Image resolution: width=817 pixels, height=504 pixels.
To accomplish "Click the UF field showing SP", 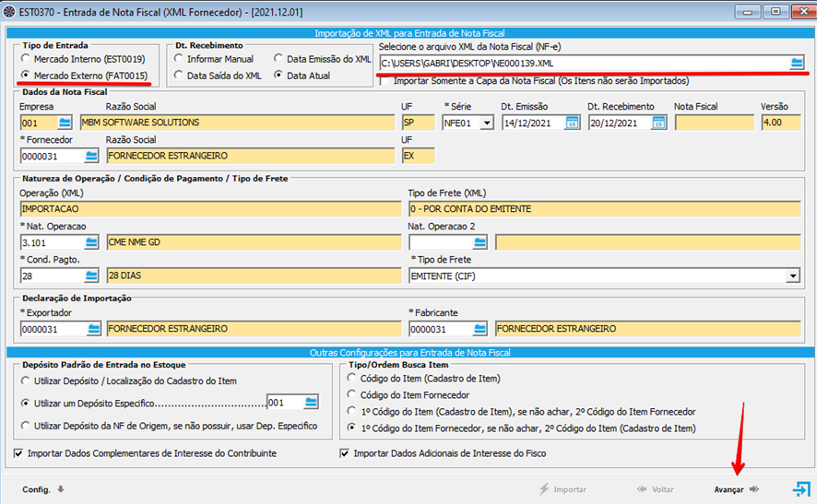I will pyautogui.click(x=419, y=123).
